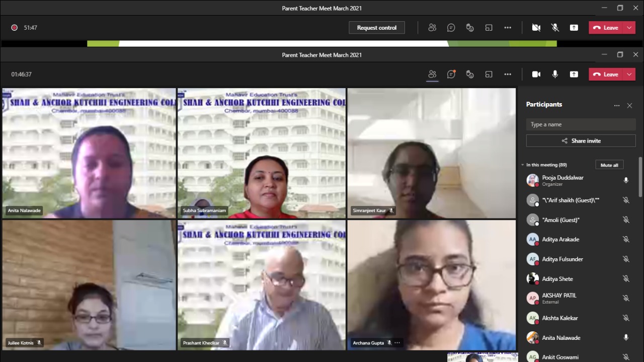Expand Leave dropdown arrow in 01:46:37 toolbar
The height and width of the screenshot is (362, 644).
pos(629,75)
